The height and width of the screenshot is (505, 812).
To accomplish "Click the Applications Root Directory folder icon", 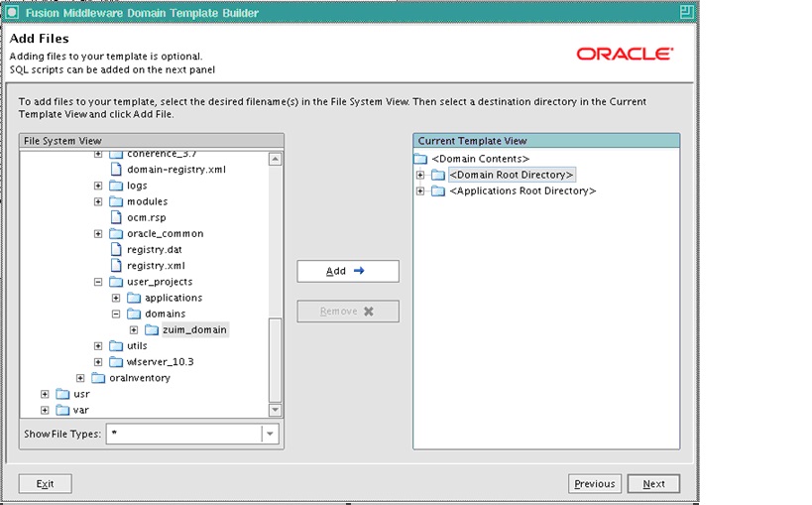I will point(438,191).
